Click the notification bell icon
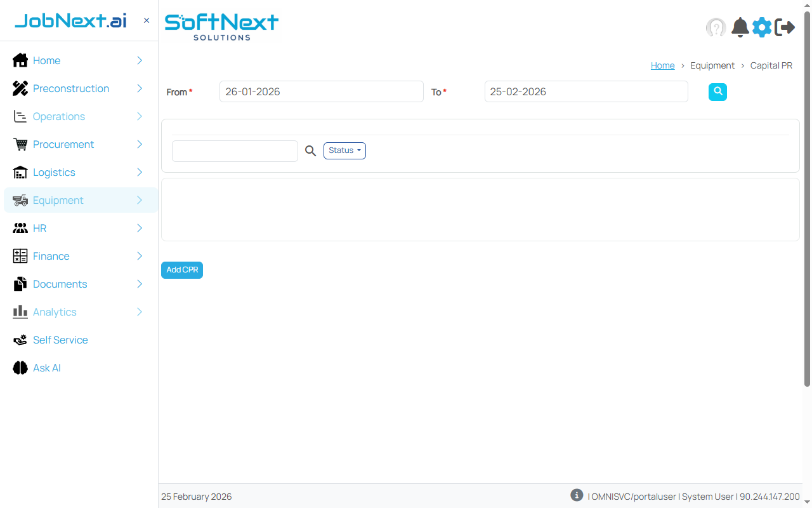This screenshot has width=812, height=508. click(x=740, y=27)
